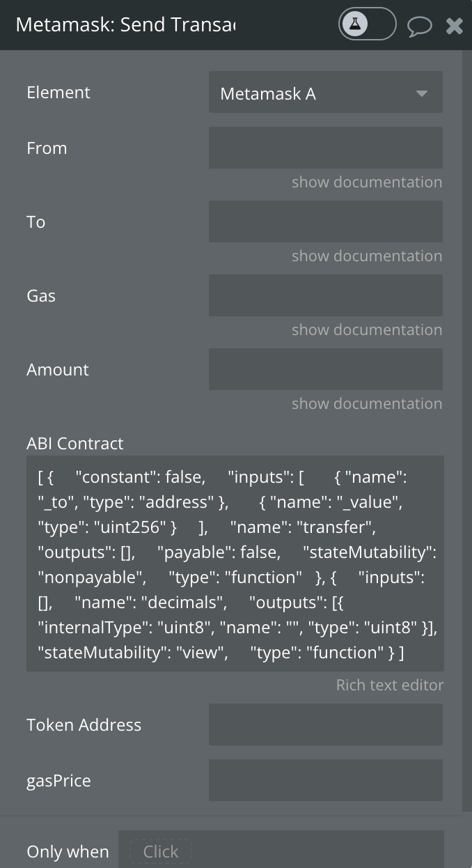This screenshot has width=472, height=868.
Task: Click the Gas input field
Action: pos(326,295)
